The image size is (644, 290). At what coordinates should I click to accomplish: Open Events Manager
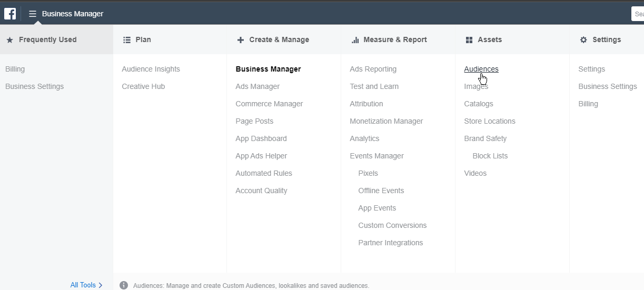(x=377, y=156)
